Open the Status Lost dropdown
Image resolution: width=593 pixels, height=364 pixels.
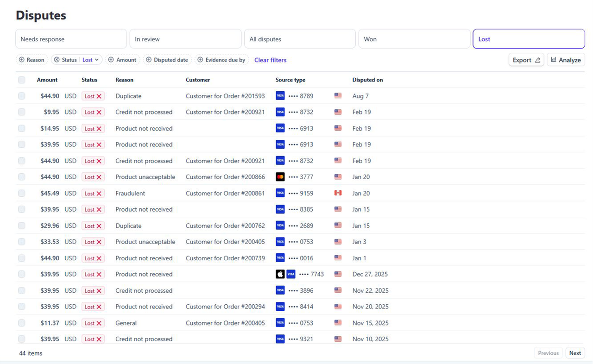91,60
